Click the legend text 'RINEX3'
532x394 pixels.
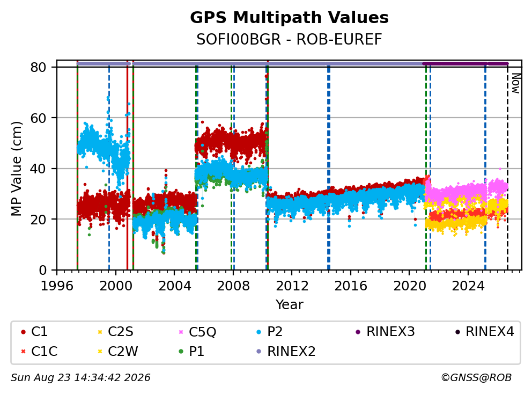pos(390,332)
